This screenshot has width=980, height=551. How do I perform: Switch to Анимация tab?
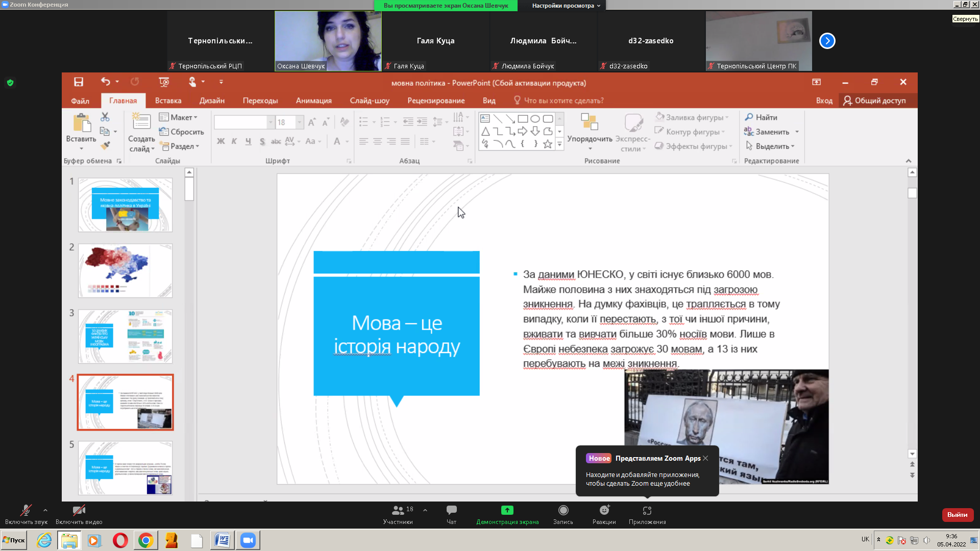tap(313, 101)
